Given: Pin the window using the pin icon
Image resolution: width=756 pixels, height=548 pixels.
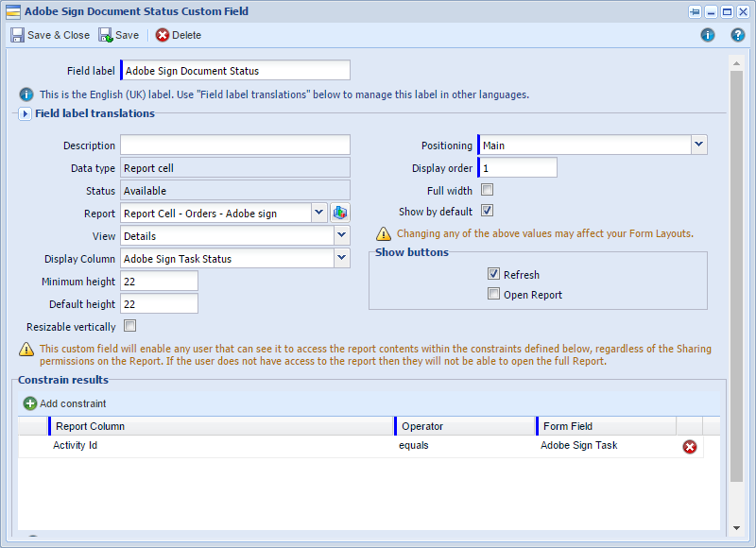Looking at the screenshot, I should [x=695, y=11].
